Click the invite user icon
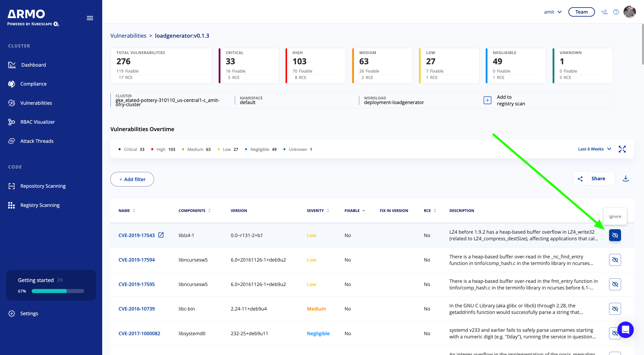644x355 pixels. (604, 12)
